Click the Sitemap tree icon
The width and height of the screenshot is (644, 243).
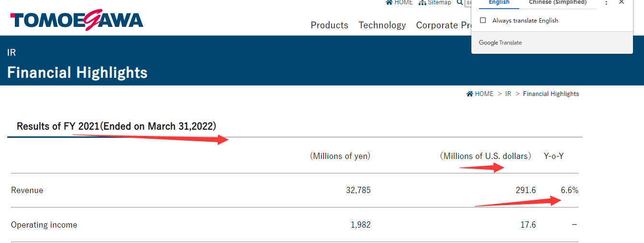click(x=422, y=2)
